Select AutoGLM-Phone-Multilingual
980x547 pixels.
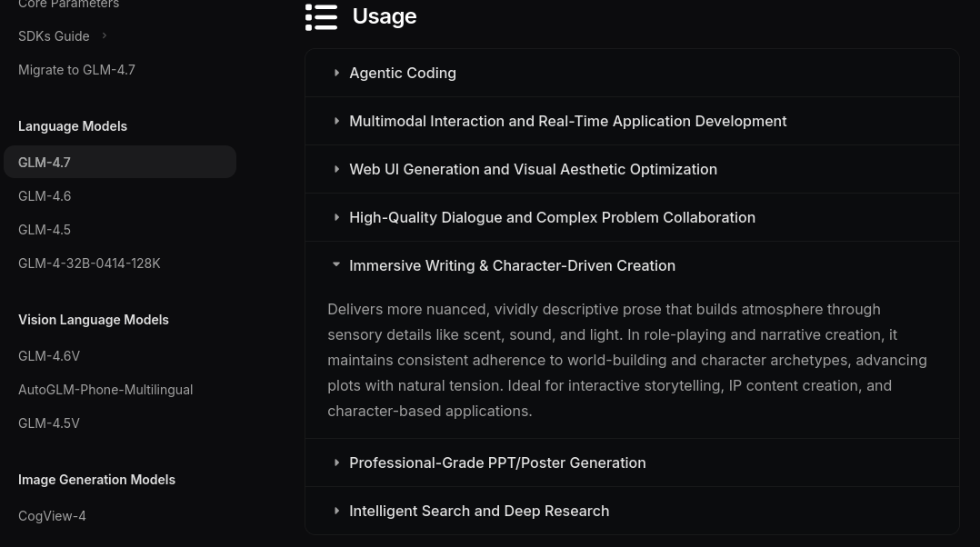pos(105,389)
